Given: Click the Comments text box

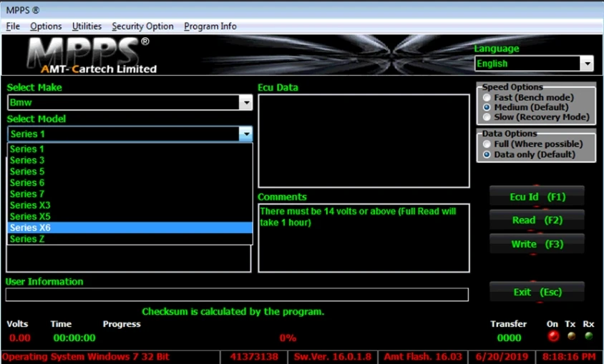Looking at the screenshot, I should click(364, 238).
